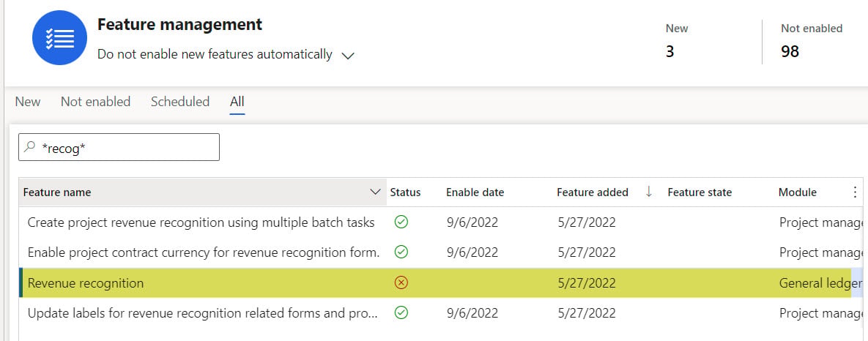
Task: Click the New count tile showing 3
Action: [677, 40]
